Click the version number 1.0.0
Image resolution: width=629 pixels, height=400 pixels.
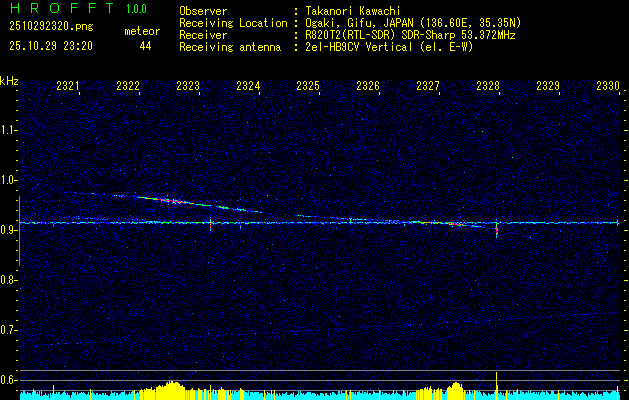[136, 9]
